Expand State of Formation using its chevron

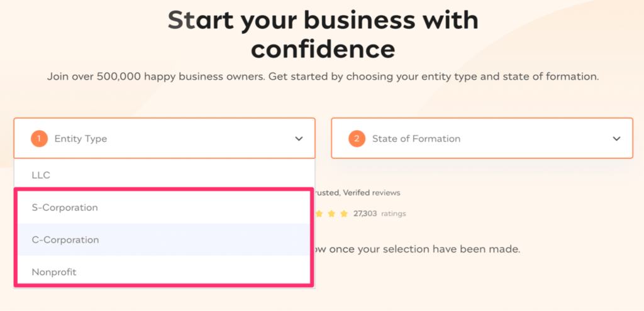[616, 139]
